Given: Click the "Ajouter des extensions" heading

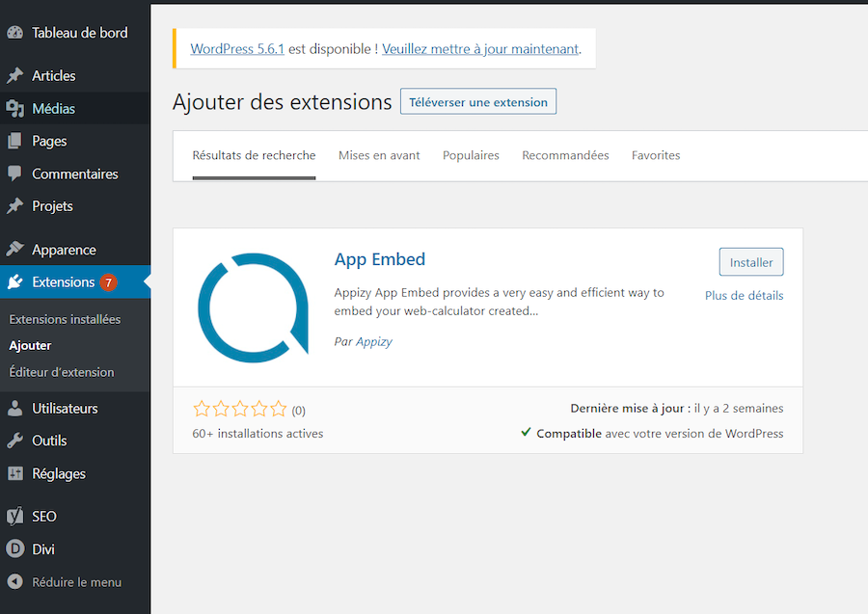Looking at the screenshot, I should click(x=282, y=102).
